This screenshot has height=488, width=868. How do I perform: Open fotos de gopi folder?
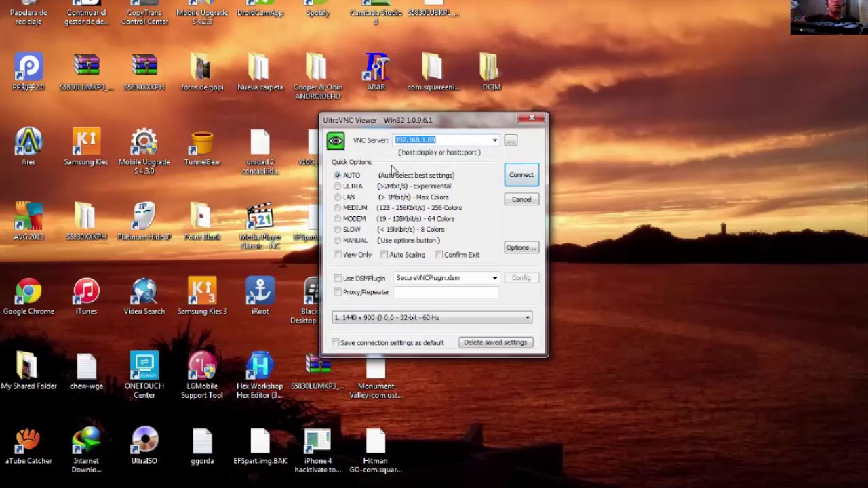(202, 72)
